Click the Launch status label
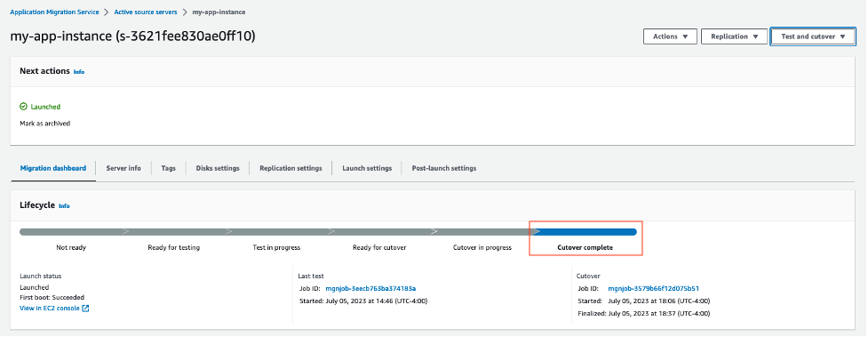868x337 pixels. coord(40,276)
